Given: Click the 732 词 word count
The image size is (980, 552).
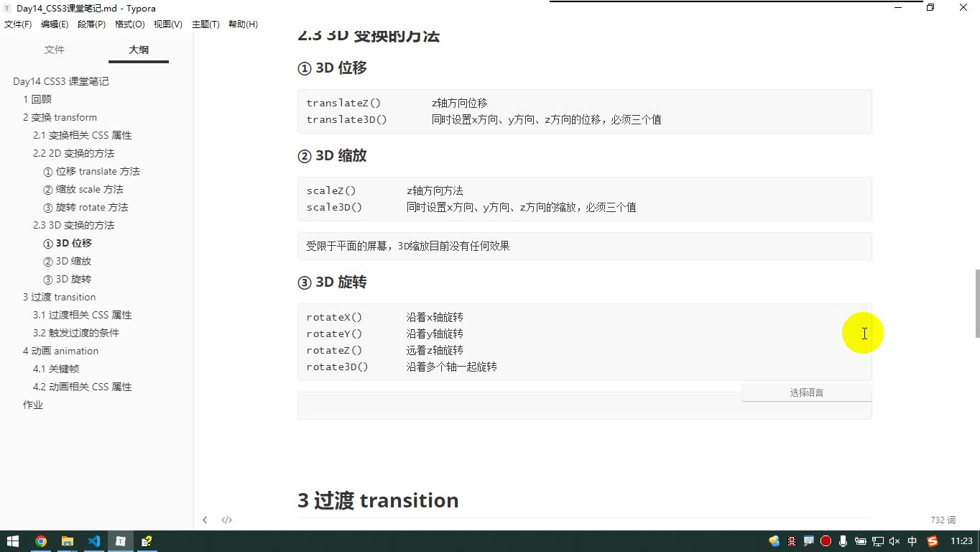Looking at the screenshot, I should click(x=943, y=520).
